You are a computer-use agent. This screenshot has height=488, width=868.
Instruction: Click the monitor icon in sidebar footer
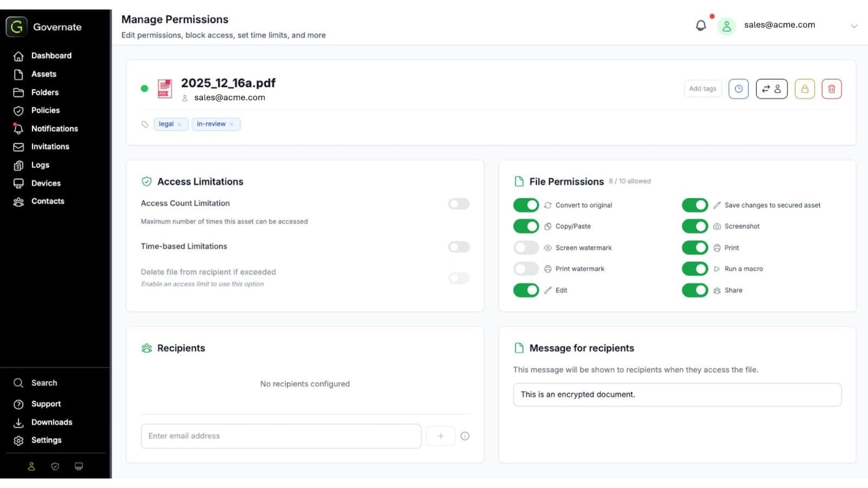click(79, 466)
